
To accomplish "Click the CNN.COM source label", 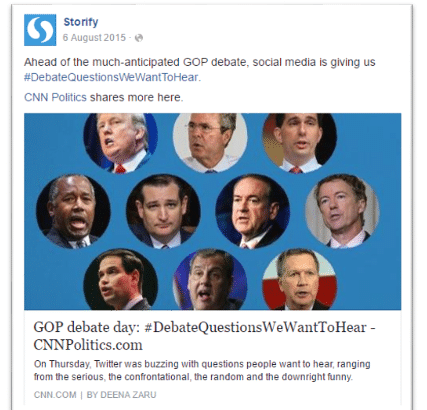I will coord(55,395).
